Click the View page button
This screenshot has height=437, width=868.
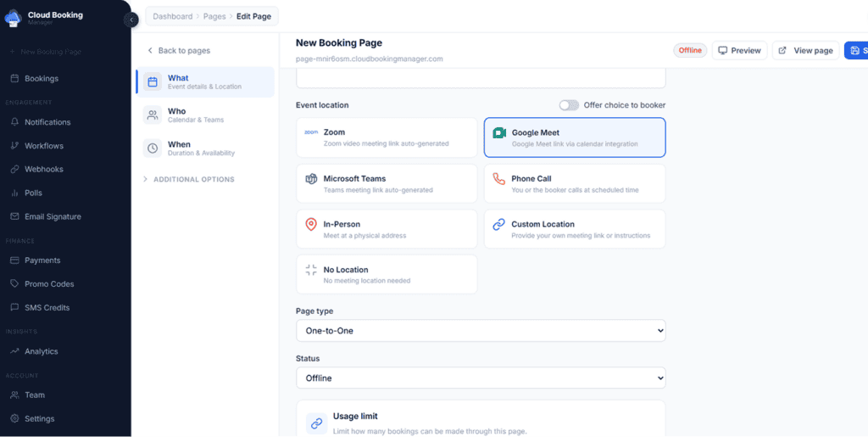pyautogui.click(x=805, y=51)
